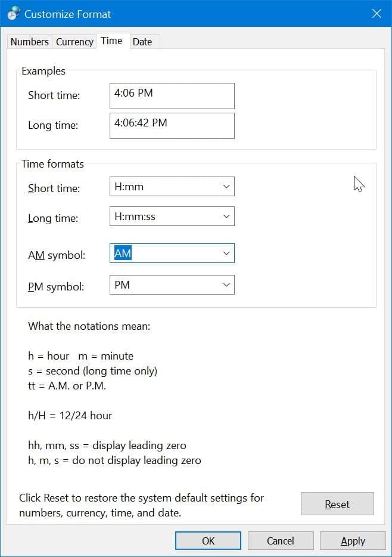Click the 'Short time:' label under Examples
Screen dimensions: 392x557
pyautogui.click(x=54, y=95)
